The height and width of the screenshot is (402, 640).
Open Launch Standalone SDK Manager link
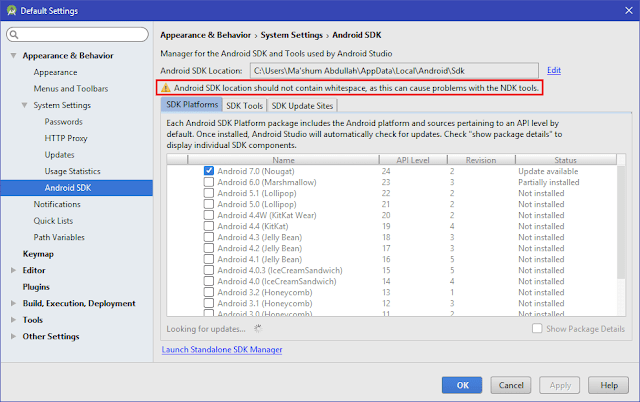(x=222, y=350)
